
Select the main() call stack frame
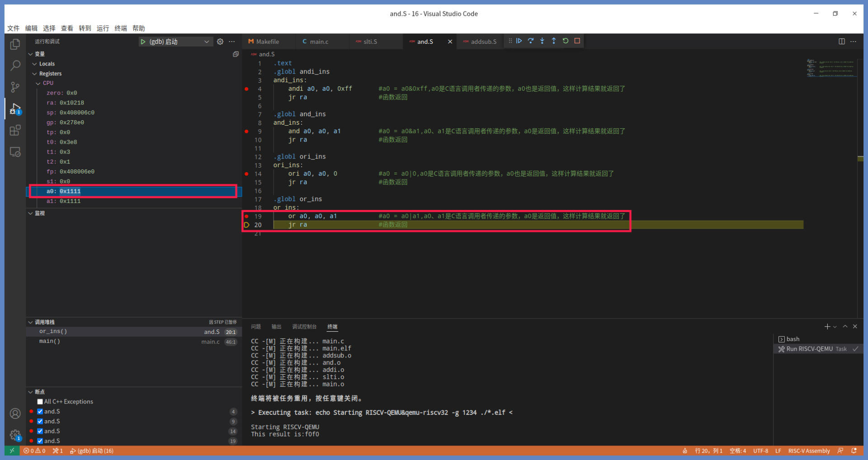[50, 342]
